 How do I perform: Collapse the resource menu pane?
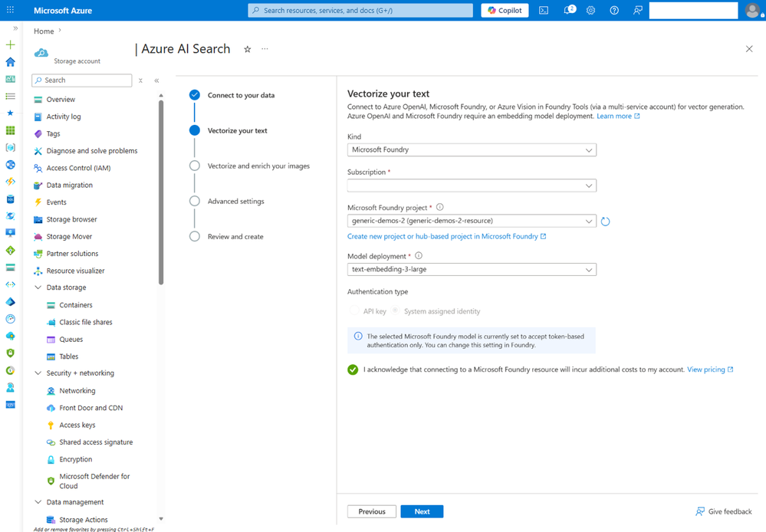coord(157,80)
